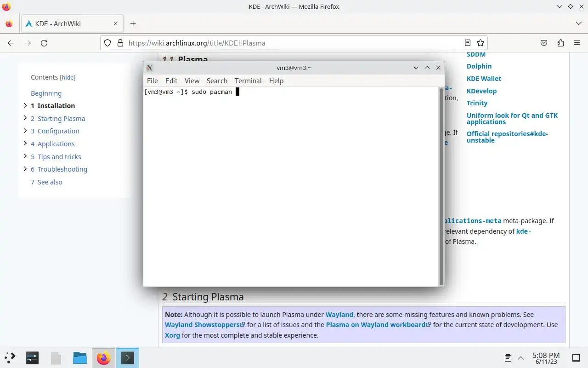The height and width of the screenshot is (368, 588).
Task: Open the terminal Terminal menu
Action: (x=248, y=80)
